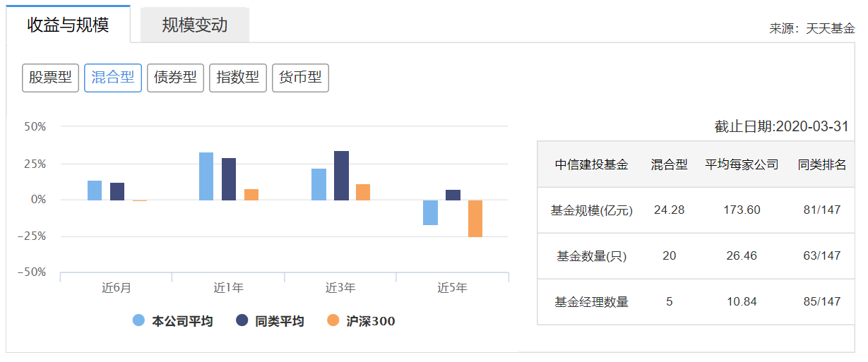Switch to the 规模变动 tab

pyautogui.click(x=195, y=25)
